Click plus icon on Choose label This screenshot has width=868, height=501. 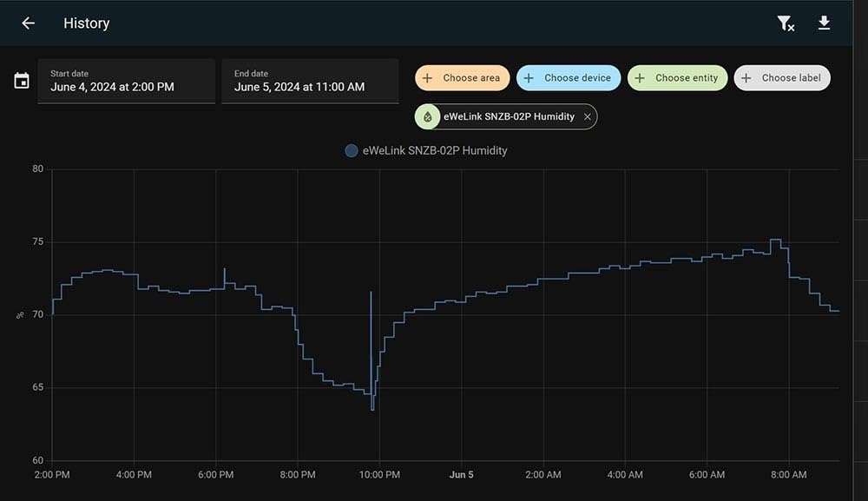[746, 78]
